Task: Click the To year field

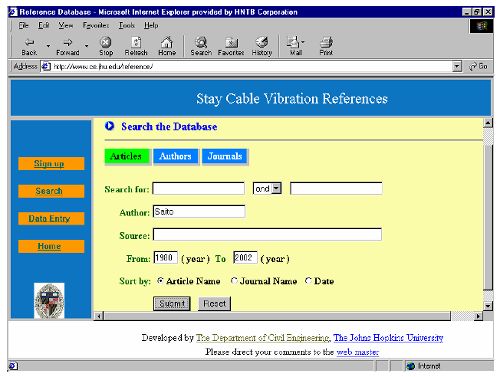Action: point(245,258)
